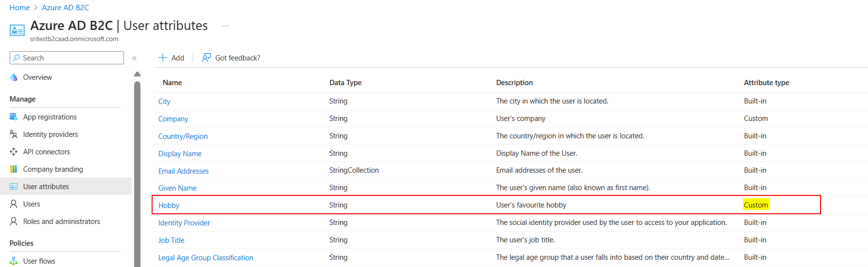This screenshot has height=267, width=868.
Task: Open Roles and administrators menu item
Action: point(62,222)
